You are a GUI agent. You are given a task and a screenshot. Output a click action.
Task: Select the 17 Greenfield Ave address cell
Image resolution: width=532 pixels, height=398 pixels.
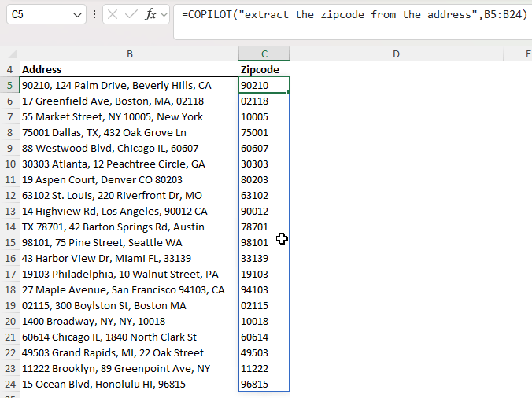(x=129, y=101)
